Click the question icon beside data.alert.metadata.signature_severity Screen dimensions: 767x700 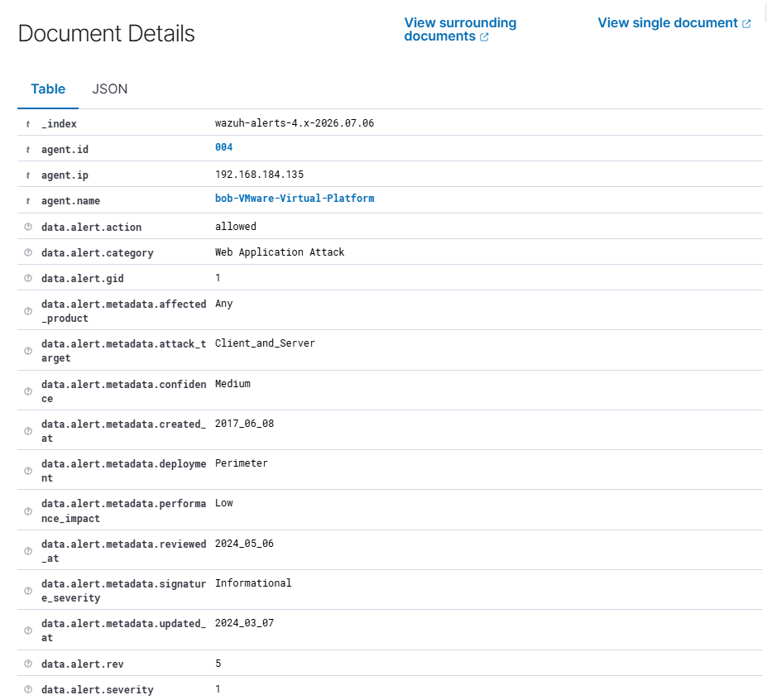click(28, 591)
